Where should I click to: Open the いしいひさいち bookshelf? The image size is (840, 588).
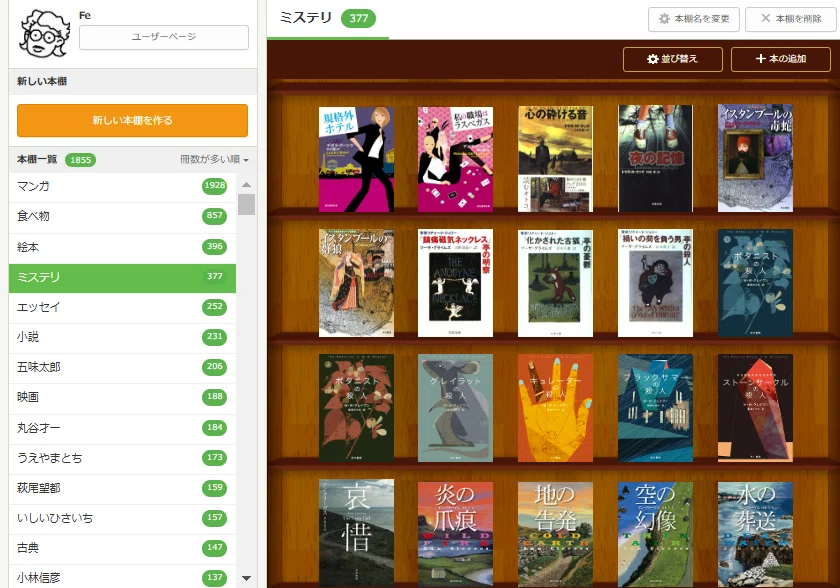122,518
